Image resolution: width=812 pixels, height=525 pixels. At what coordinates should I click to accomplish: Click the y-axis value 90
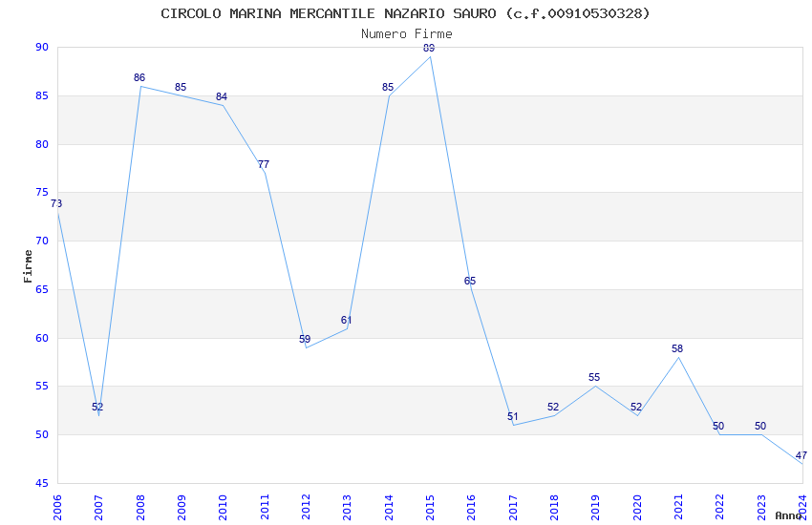(42, 47)
